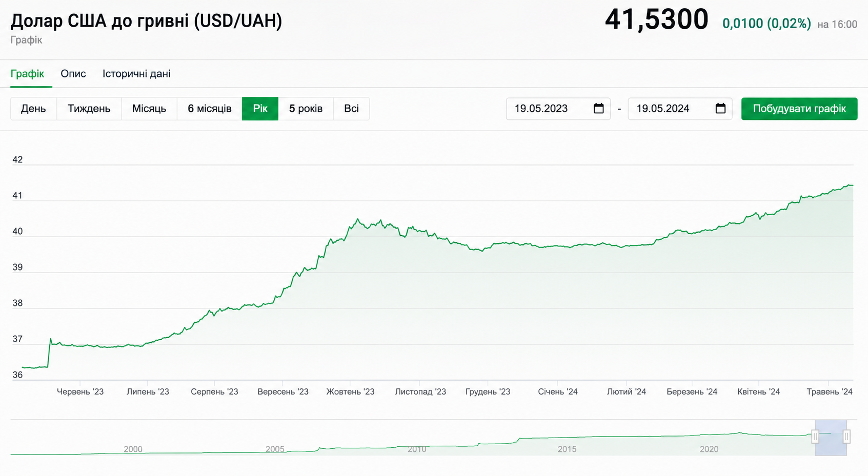Click the Жовтень '23 peak on chart
This screenshot has height=476, width=868.
pyautogui.click(x=358, y=219)
